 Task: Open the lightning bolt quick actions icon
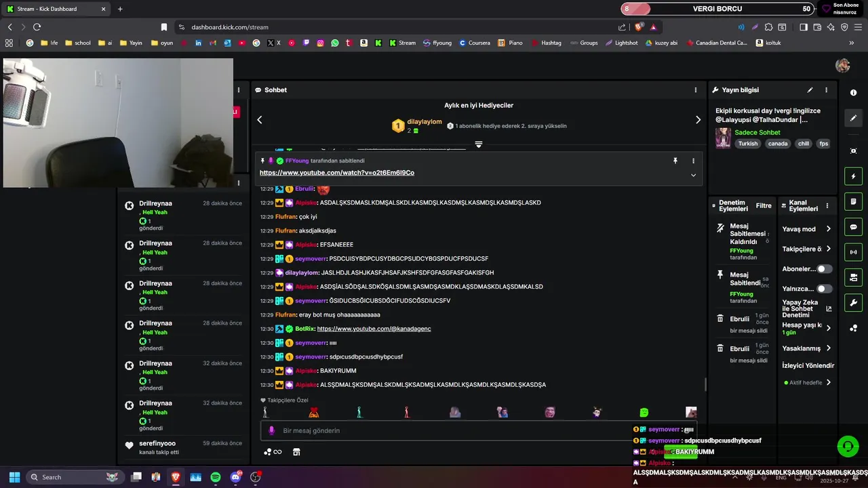(x=853, y=176)
